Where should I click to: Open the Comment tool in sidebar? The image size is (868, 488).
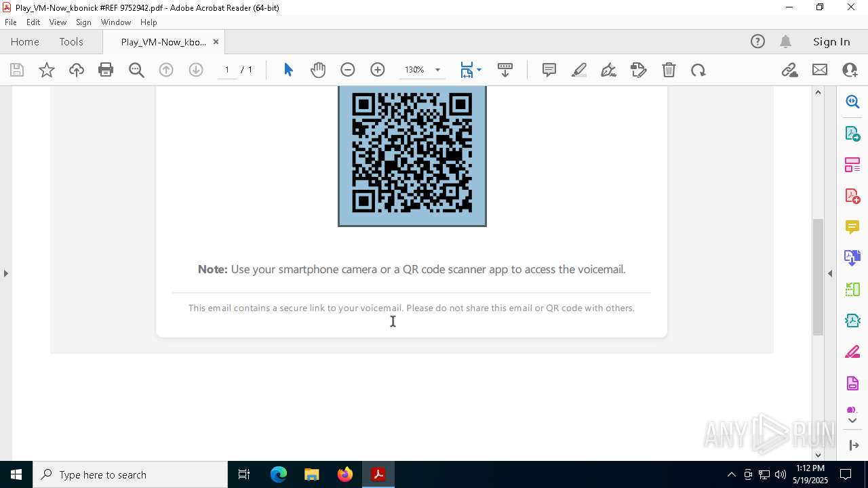[x=852, y=227]
